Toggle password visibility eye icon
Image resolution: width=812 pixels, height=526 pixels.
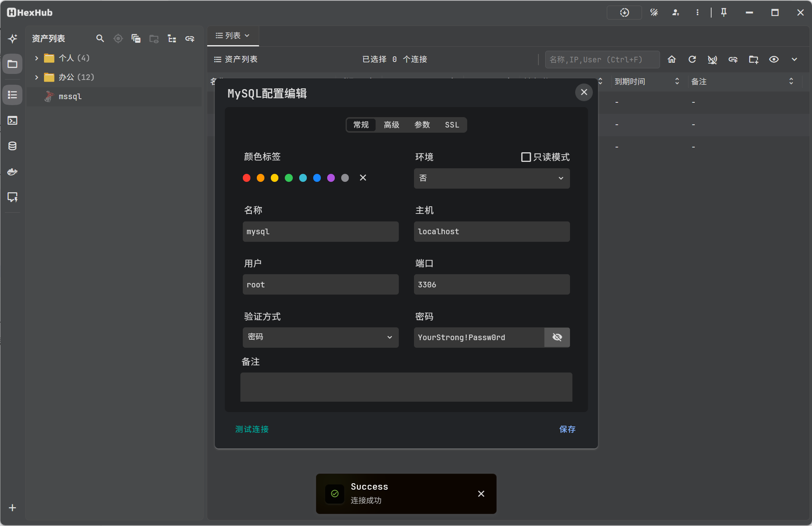pyautogui.click(x=557, y=337)
